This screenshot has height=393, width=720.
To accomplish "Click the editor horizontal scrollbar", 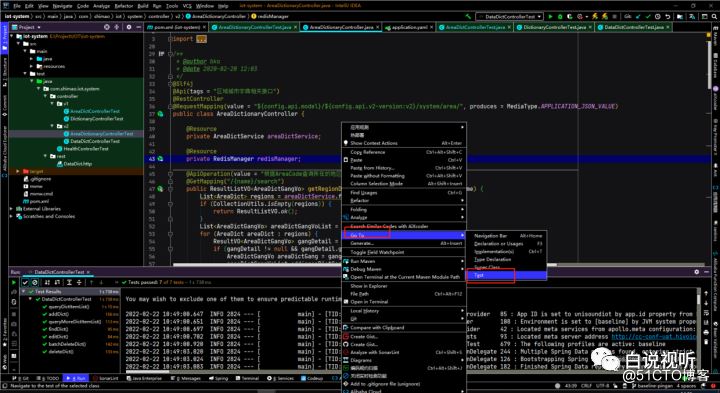I will (365, 265).
